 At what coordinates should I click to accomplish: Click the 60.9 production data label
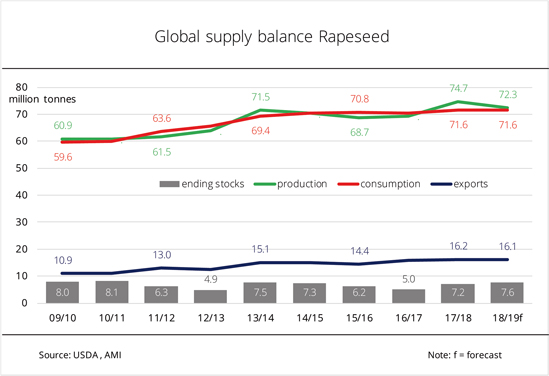[63, 125]
